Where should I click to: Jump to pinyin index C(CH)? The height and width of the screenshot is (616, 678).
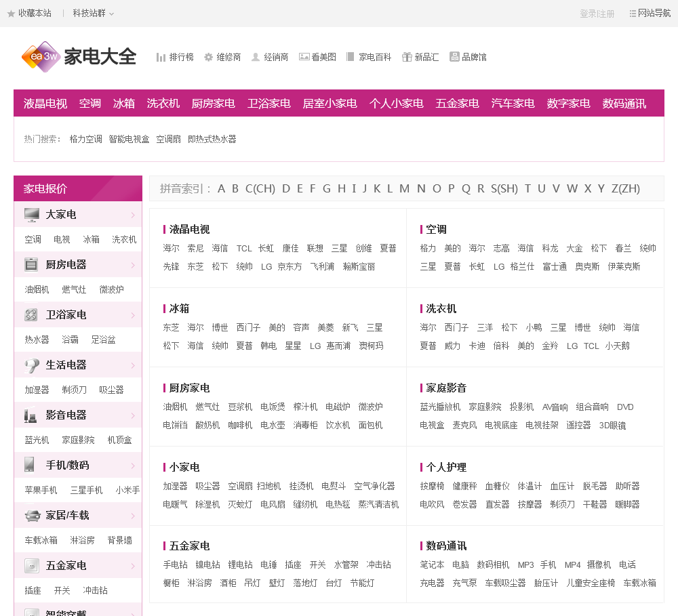(x=260, y=188)
